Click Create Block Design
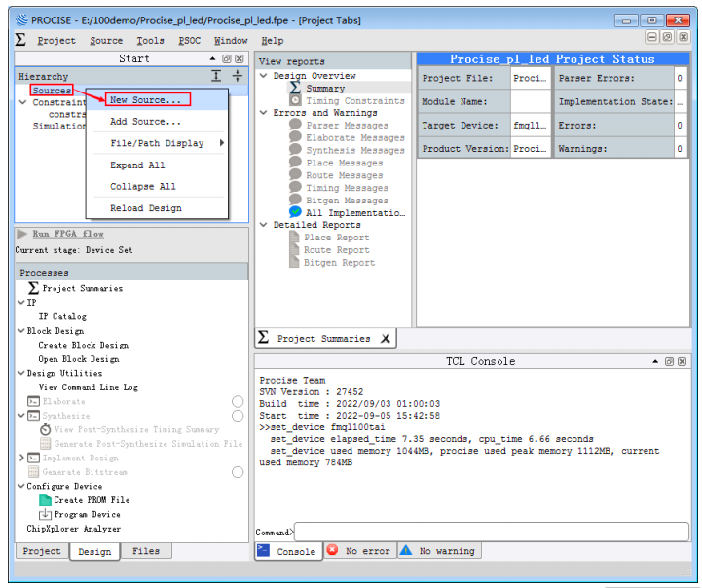The height and width of the screenshot is (588, 702). pyautogui.click(x=84, y=345)
